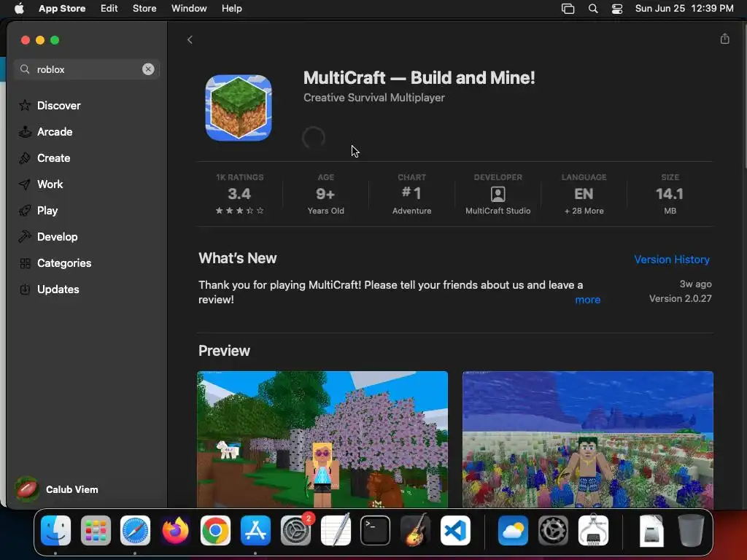Open Spotlight search in menu bar
747x560 pixels.
tap(593, 9)
